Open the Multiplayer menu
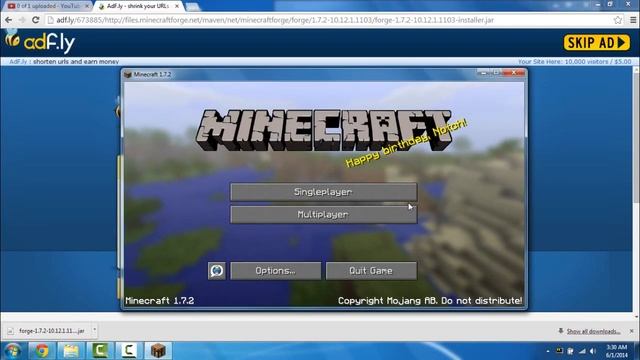 [x=323, y=215]
